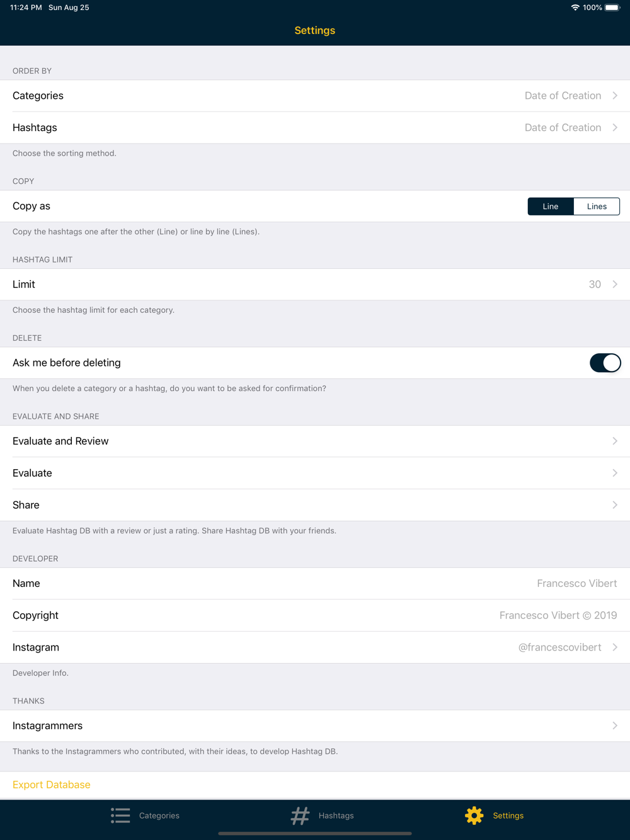This screenshot has height=840, width=630.
Task: Toggle Ask me before deleting switch
Action: (605, 363)
